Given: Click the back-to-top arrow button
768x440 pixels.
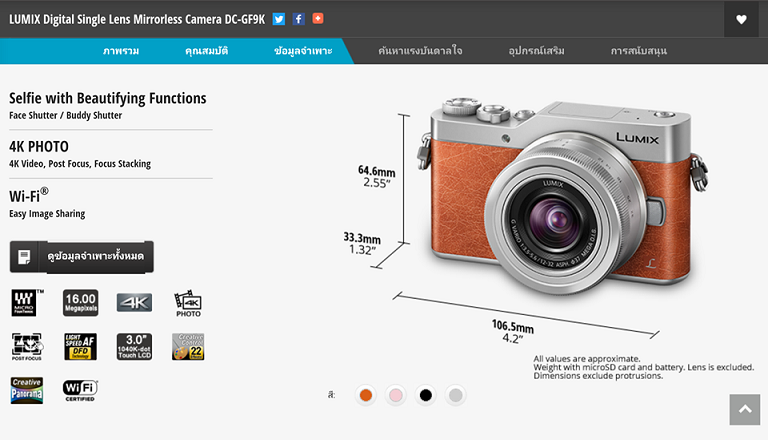Looking at the screenshot, I should 744,410.
